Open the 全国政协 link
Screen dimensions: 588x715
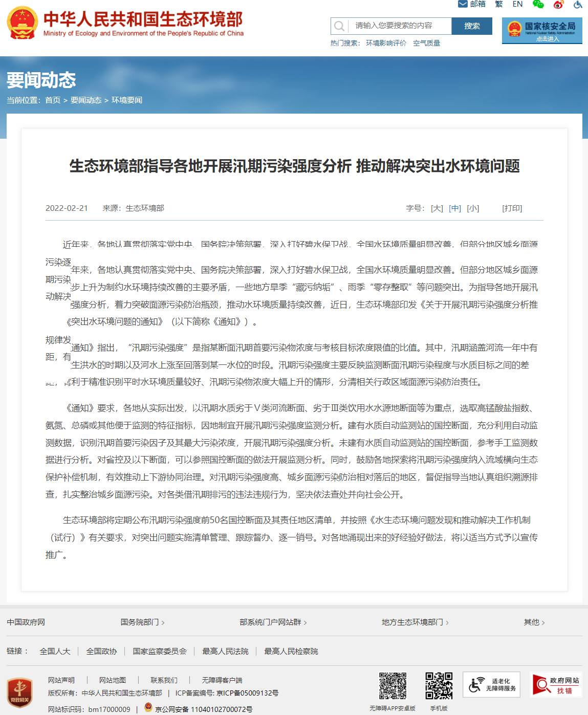tap(102, 652)
